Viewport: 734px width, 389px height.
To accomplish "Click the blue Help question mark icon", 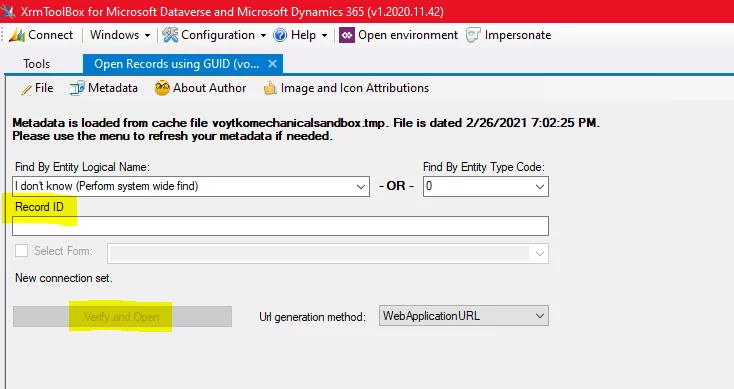I will pos(280,35).
